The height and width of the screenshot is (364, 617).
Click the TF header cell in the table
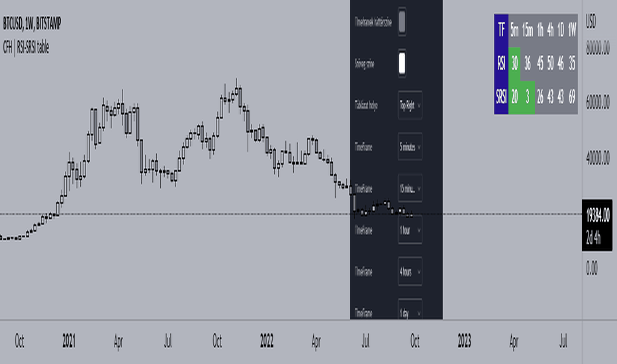[501, 30]
